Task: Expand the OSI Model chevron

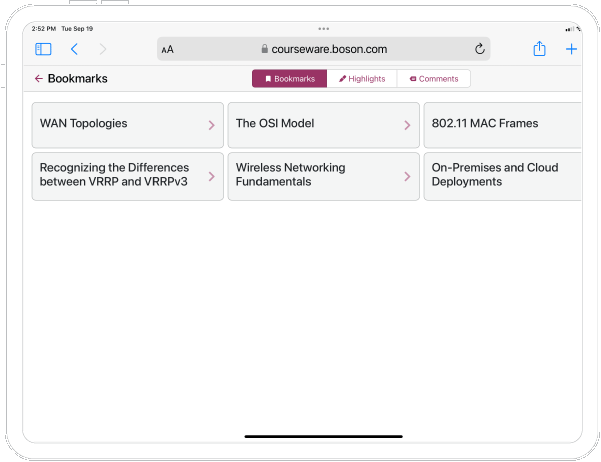Action: pyautogui.click(x=407, y=125)
